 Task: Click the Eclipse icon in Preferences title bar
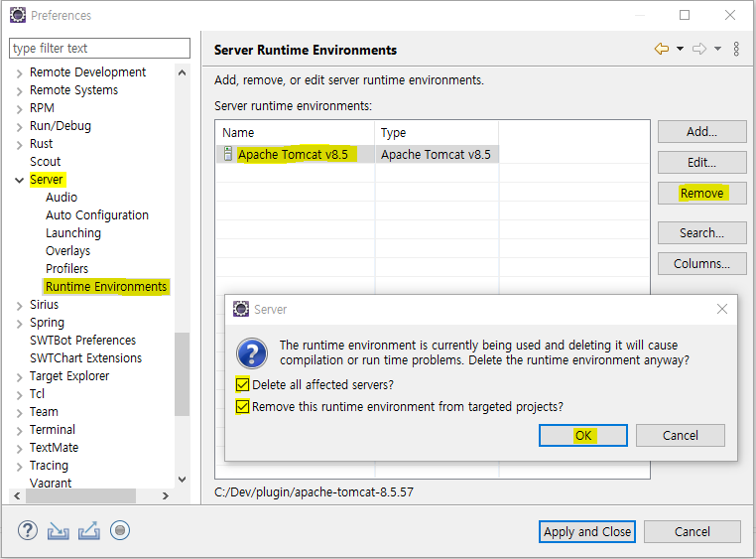pyautogui.click(x=18, y=16)
